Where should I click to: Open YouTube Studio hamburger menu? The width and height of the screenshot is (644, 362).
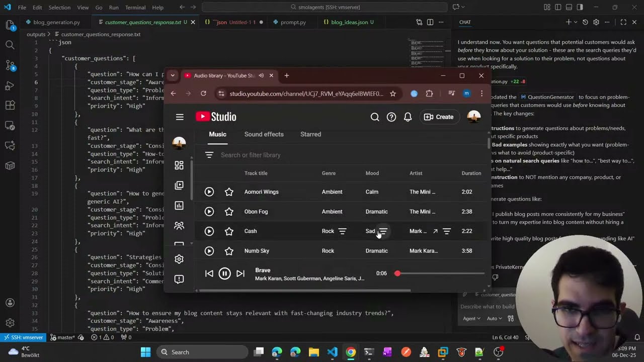(180, 117)
